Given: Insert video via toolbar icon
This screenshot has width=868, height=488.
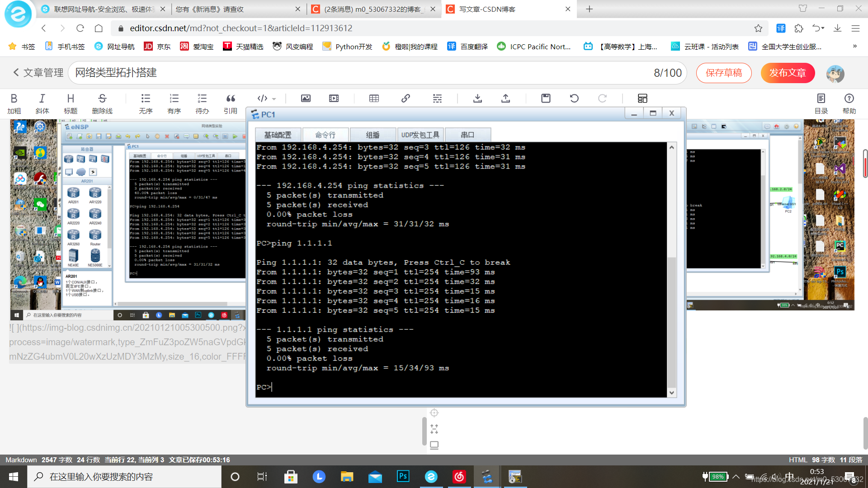Looking at the screenshot, I should pyautogui.click(x=334, y=98).
